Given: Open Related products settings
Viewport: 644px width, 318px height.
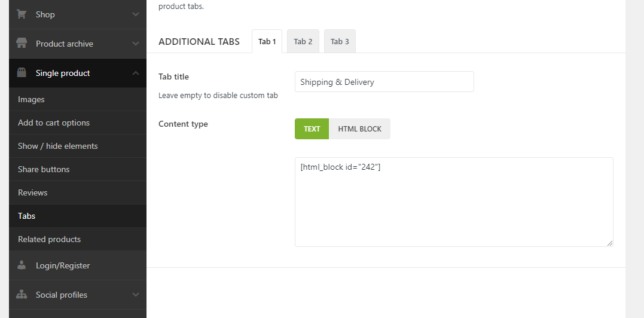Looking at the screenshot, I should (x=49, y=239).
